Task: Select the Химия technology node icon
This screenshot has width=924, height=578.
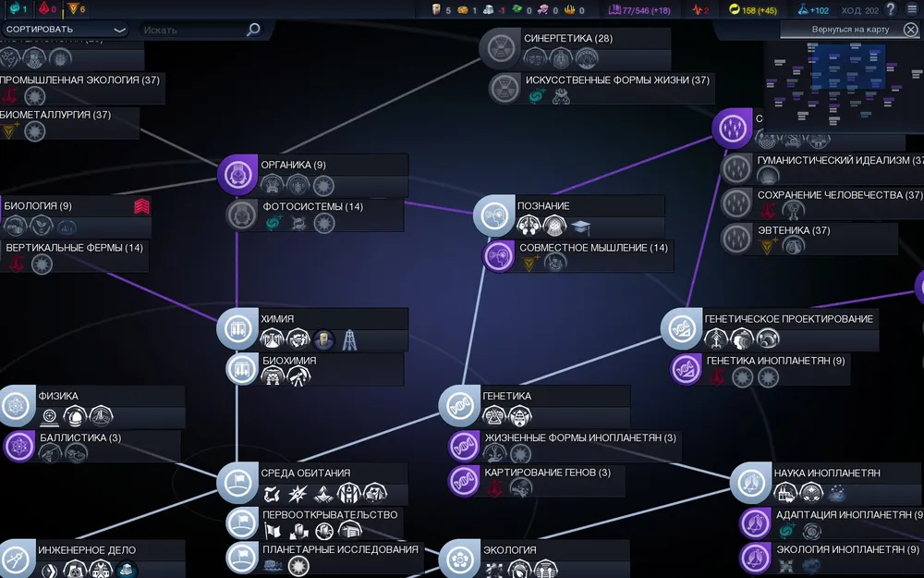Action: 237,328
